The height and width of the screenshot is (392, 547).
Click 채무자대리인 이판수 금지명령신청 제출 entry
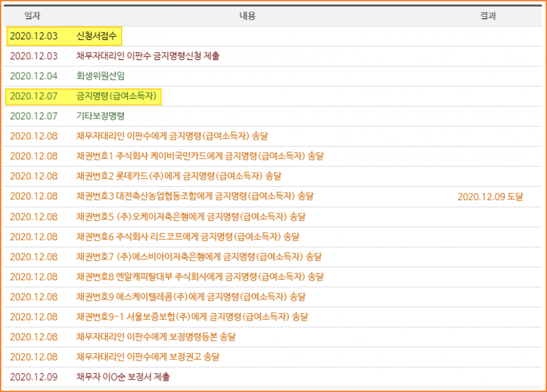click(148, 56)
